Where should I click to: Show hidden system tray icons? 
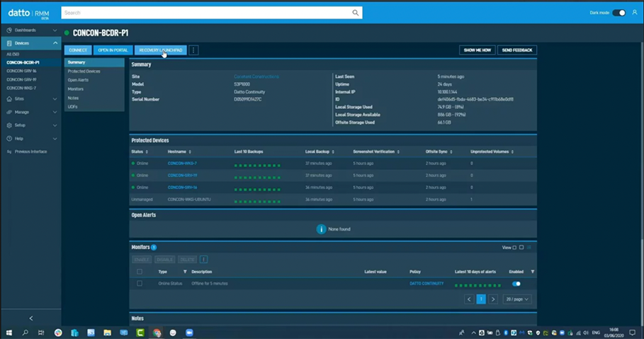(473, 333)
